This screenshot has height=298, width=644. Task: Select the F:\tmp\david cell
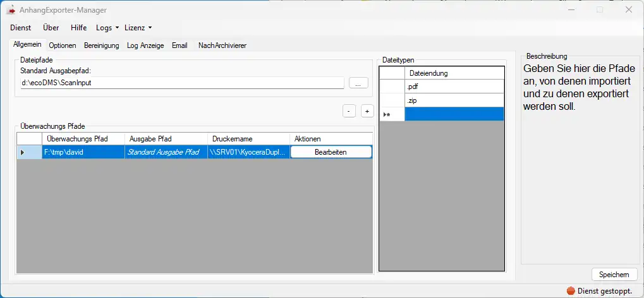83,152
